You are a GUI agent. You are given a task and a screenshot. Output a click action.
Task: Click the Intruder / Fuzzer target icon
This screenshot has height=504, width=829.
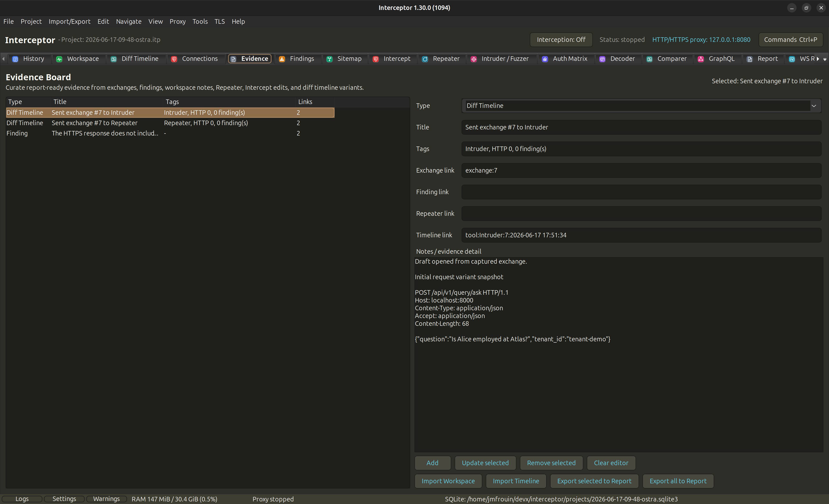474,59
